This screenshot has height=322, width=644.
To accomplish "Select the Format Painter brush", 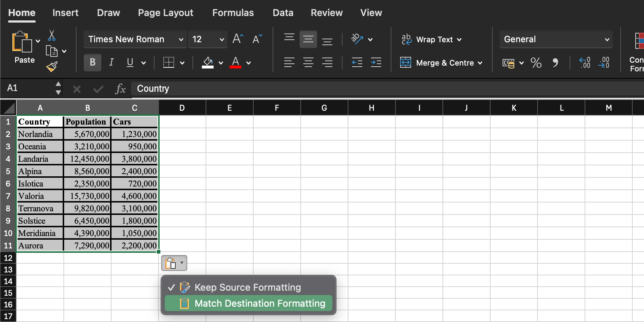I will click(52, 67).
